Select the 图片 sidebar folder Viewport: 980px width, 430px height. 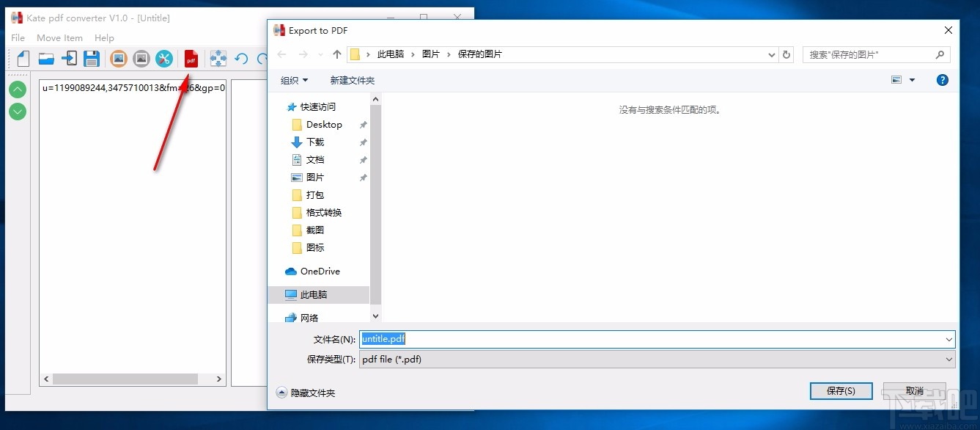[315, 177]
